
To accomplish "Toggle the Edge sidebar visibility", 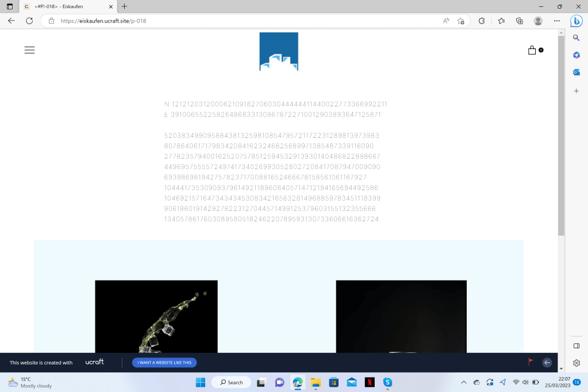I will 576,345.
